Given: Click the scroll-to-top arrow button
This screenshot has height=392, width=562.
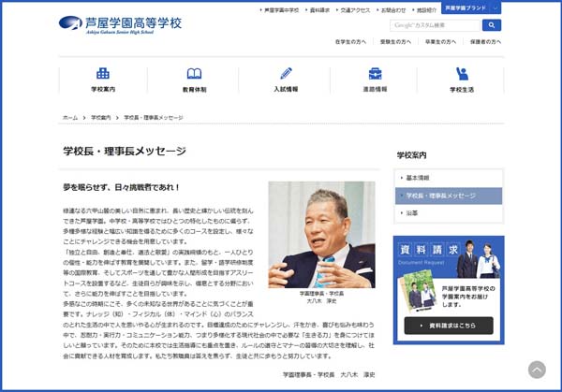Looking at the screenshot, I should pos(537,370).
